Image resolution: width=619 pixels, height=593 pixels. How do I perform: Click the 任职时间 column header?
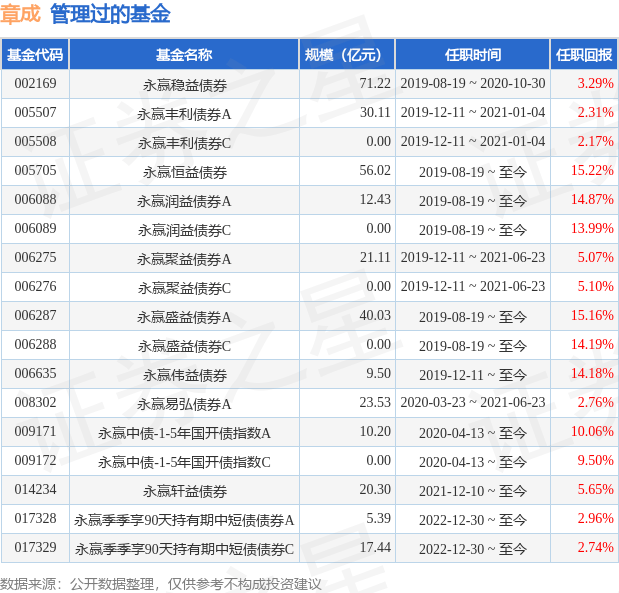(x=472, y=55)
